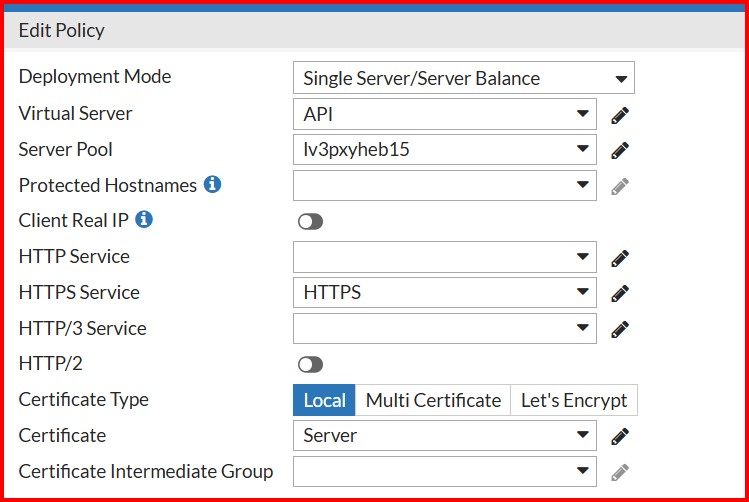Click the Certificate Intermediate Group pencil icon
The image size is (749, 502).
tap(620, 472)
